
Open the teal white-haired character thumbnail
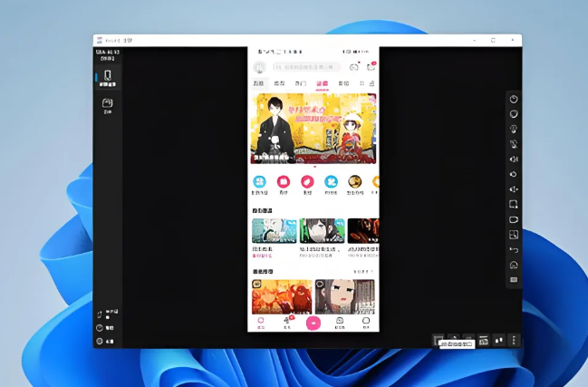pyautogui.click(x=275, y=231)
